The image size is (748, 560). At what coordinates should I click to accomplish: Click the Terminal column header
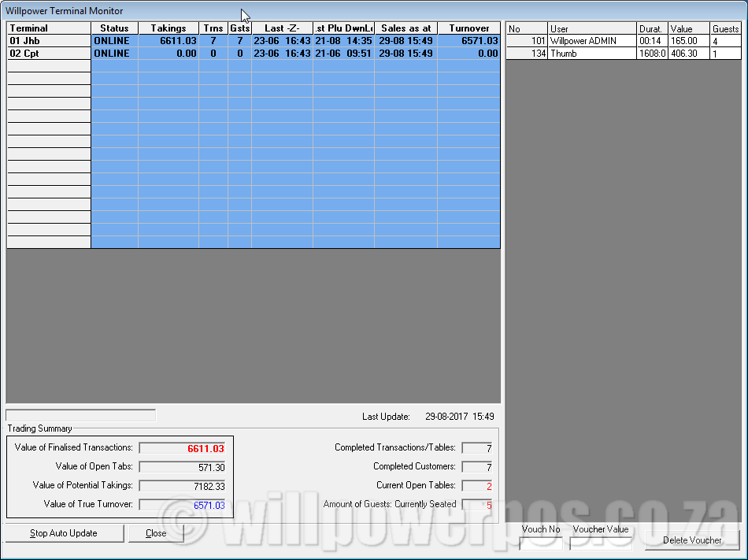[49, 28]
